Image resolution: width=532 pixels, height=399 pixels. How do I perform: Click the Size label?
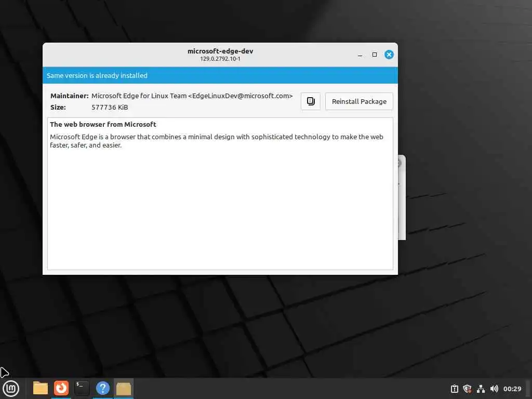pos(58,107)
